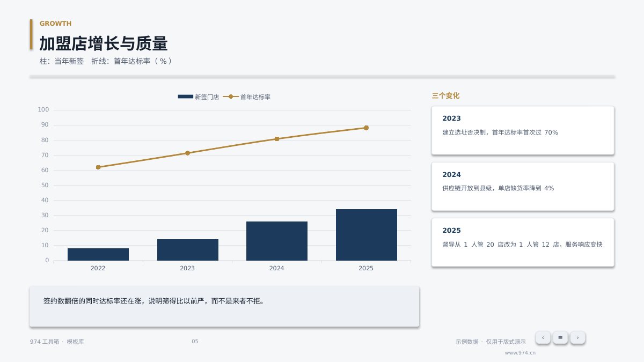This screenshot has width=644, height=362.
Task: Click the 三个变化 heading
Action: coord(445,96)
